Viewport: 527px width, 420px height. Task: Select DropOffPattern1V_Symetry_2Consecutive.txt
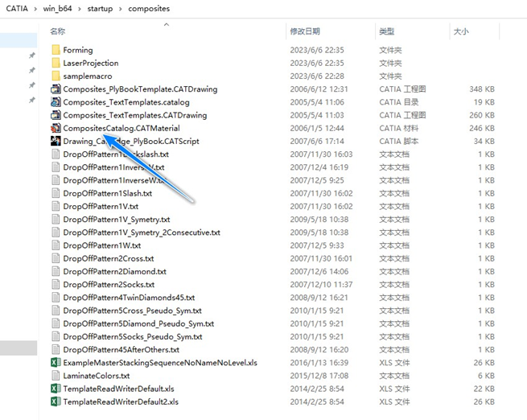(x=142, y=233)
